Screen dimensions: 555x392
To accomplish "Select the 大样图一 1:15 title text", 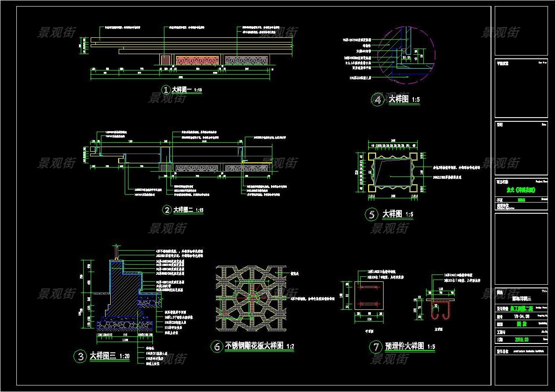I will pos(187,90).
